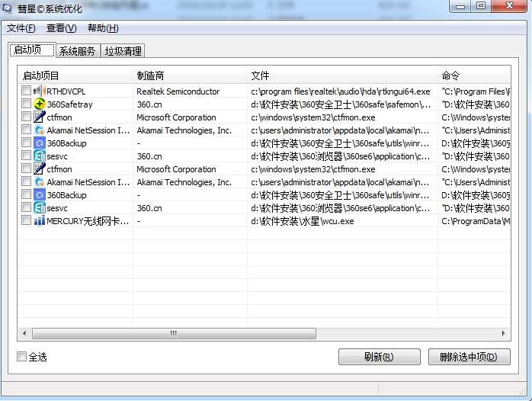The height and width of the screenshot is (401, 532).
Task: Check the first ctfmon row checkbox
Action: [x=26, y=117]
